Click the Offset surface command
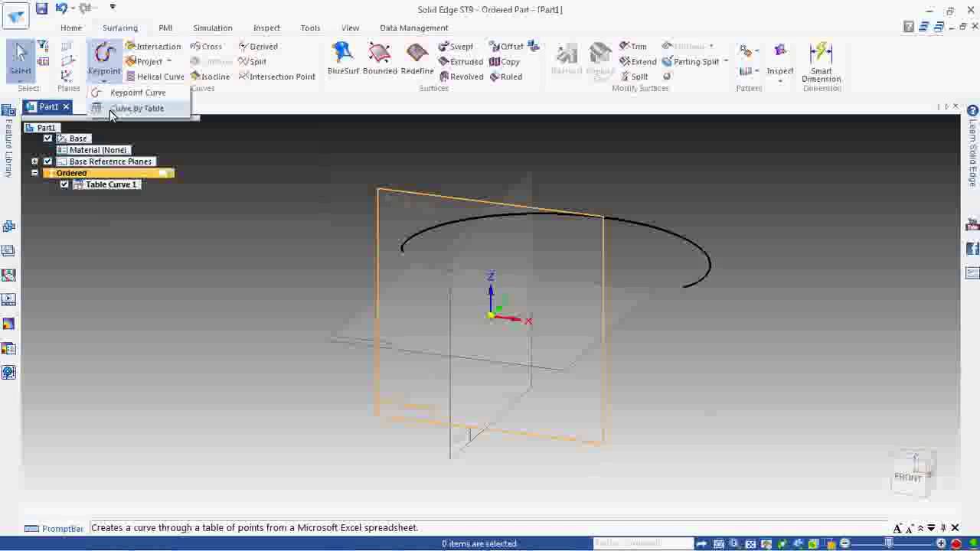 click(507, 47)
